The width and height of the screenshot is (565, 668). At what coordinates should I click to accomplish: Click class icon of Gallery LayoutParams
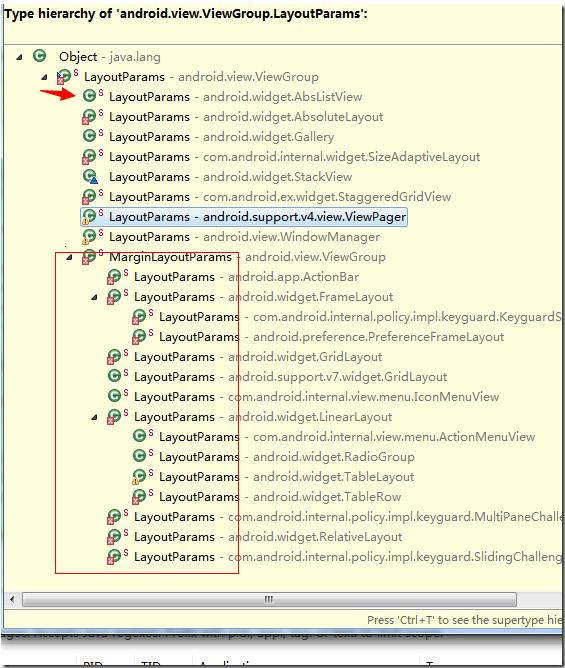89,136
